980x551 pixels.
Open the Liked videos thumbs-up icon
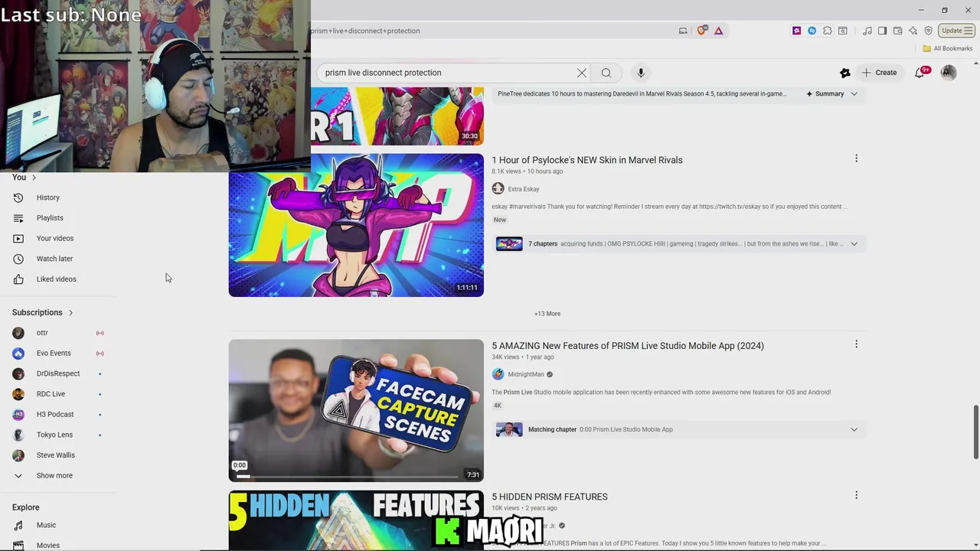18,279
